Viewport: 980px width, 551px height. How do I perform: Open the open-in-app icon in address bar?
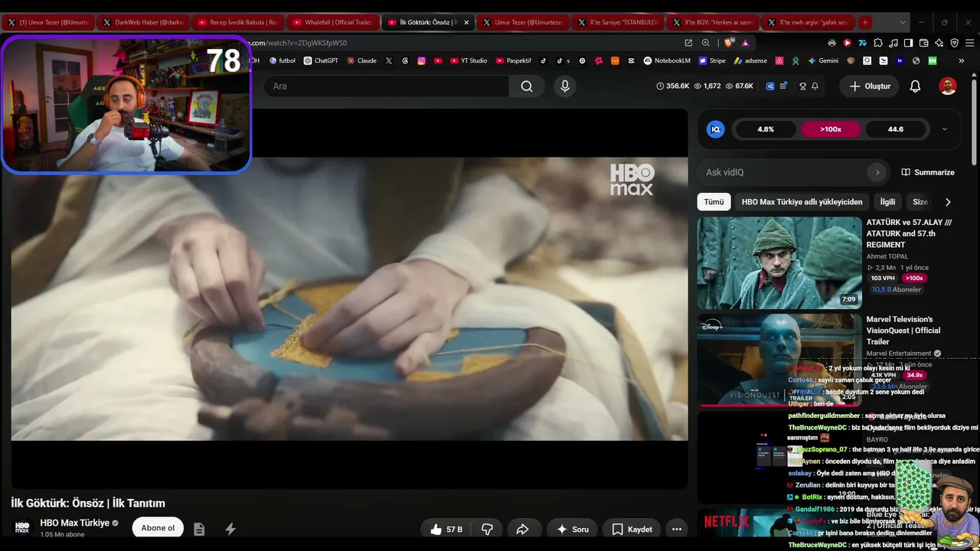pos(688,43)
